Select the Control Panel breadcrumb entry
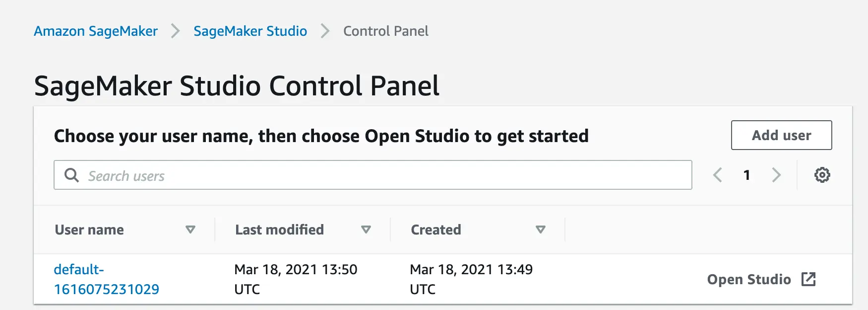868x310 pixels. (x=385, y=31)
